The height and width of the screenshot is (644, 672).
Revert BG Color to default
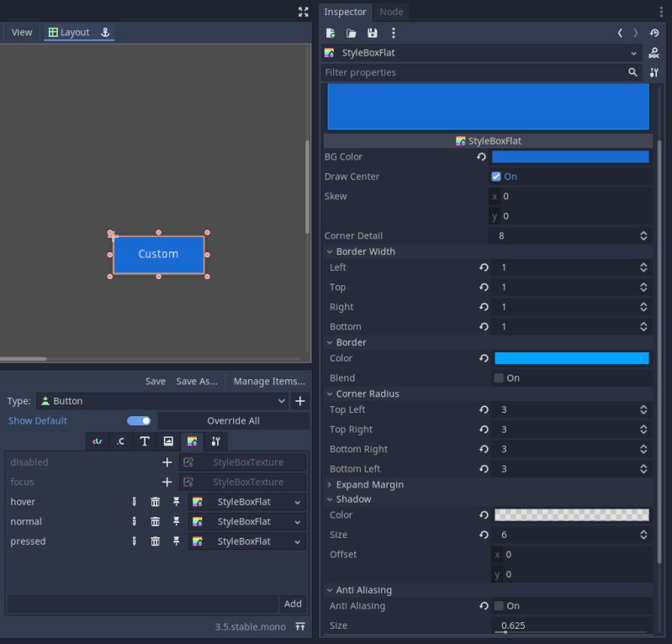click(481, 157)
